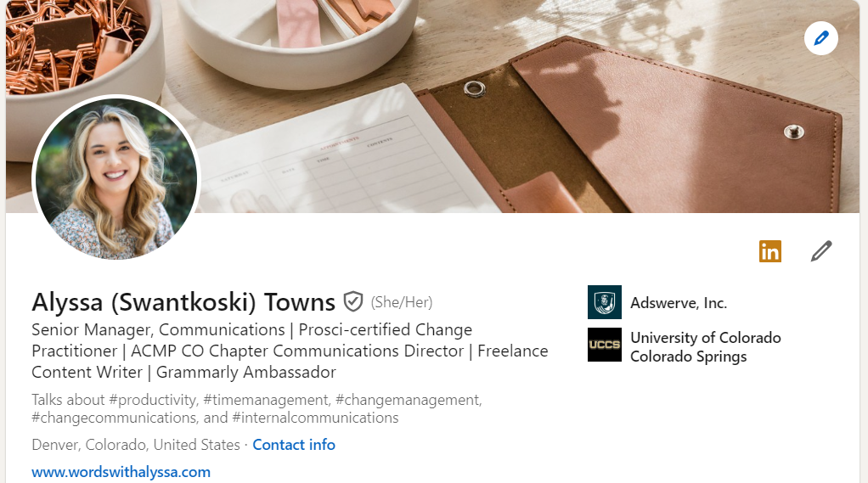Open the cover banner image

[x=527, y=102]
